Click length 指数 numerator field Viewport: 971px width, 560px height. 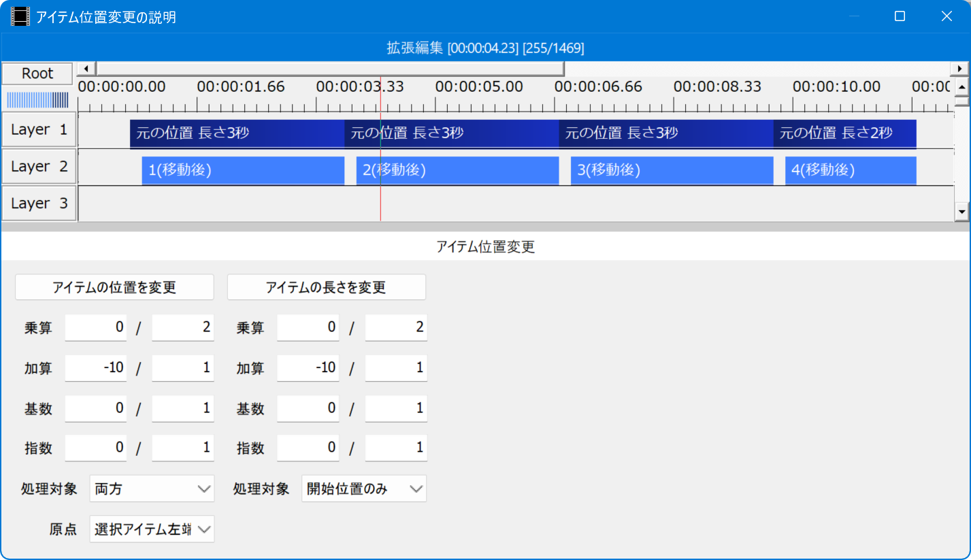308,448
